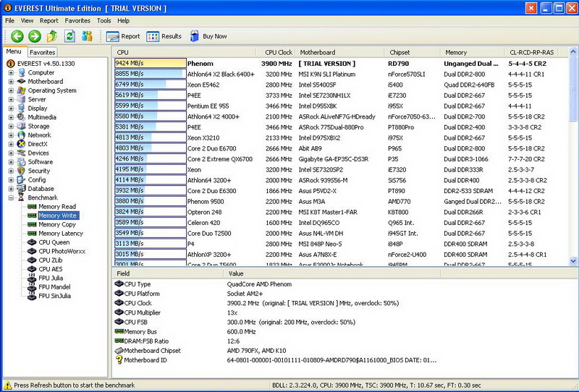Click the Memory Write memory icon
579x392 pixels.
32,216
